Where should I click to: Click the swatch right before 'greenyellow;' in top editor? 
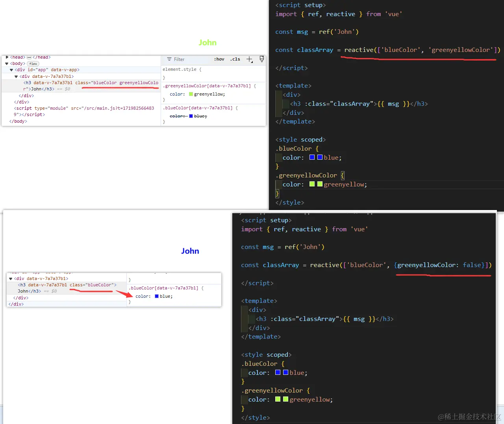[x=320, y=184]
